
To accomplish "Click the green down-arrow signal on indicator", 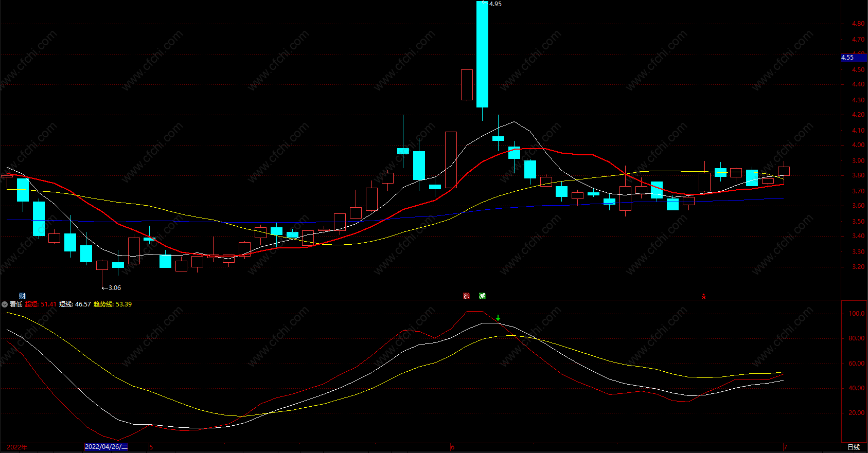I will (x=498, y=318).
